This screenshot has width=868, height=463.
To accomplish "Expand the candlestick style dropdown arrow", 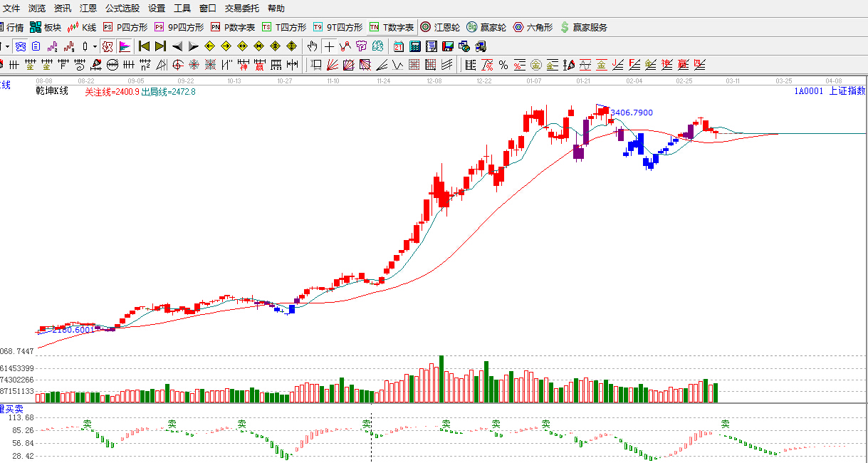I will 95,46.
